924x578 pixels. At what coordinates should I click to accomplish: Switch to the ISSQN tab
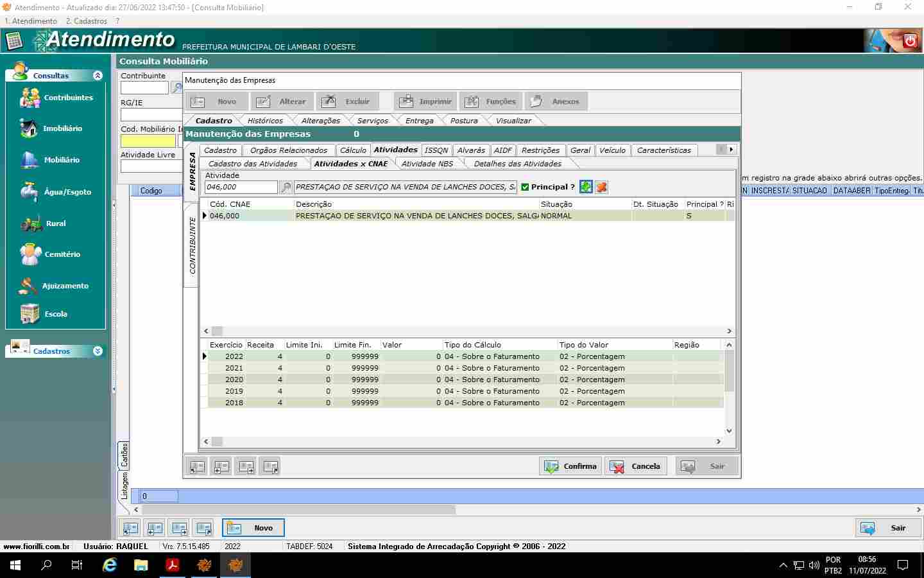pos(436,150)
